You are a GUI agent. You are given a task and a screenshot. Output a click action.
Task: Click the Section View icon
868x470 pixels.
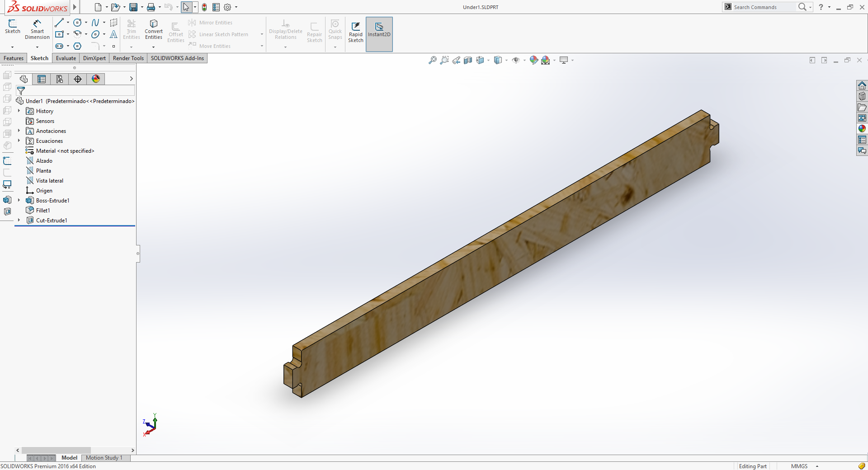click(x=468, y=60)
